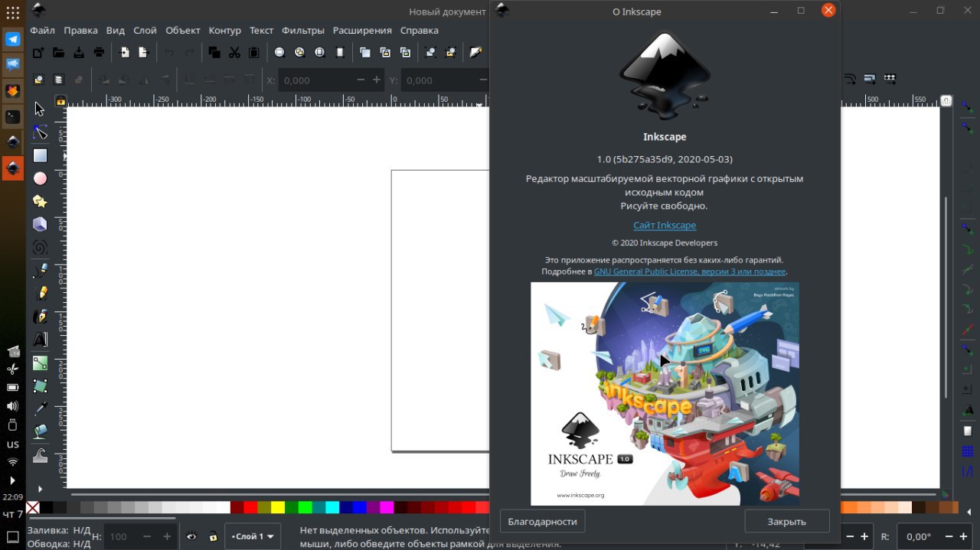Select the paint bucket tool
This screenshot has height=550, width=980.
click(x=40, y=431)
